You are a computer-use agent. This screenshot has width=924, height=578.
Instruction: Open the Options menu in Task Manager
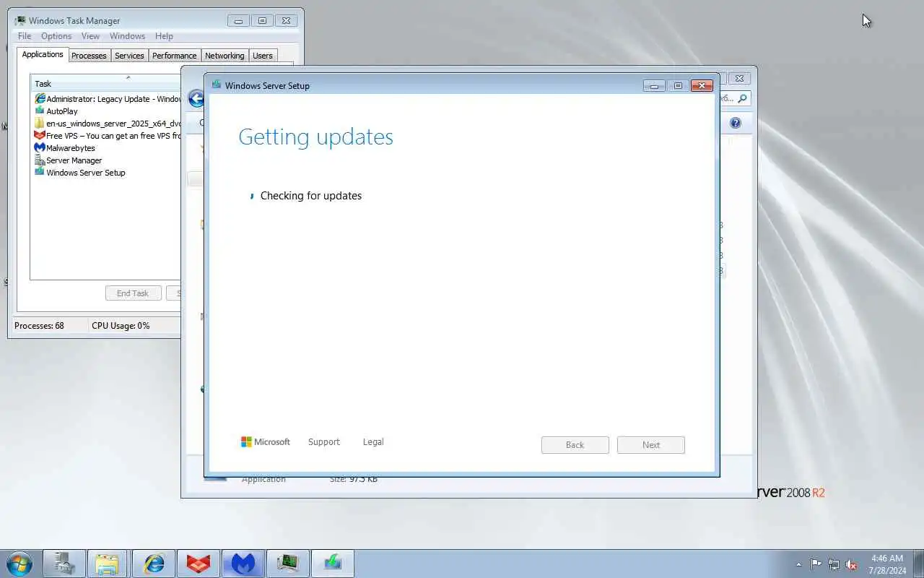[x=56, y=36]
